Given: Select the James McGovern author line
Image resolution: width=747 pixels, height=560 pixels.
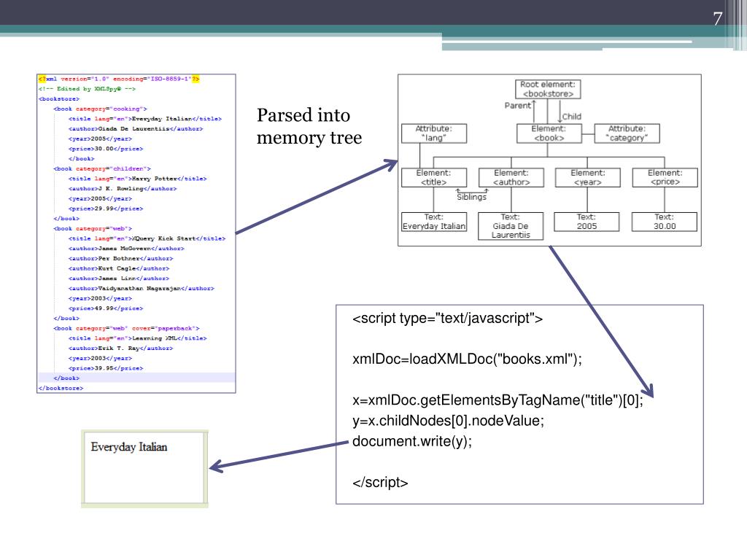Looking at the screenshot, I should [x=126, y=249].
